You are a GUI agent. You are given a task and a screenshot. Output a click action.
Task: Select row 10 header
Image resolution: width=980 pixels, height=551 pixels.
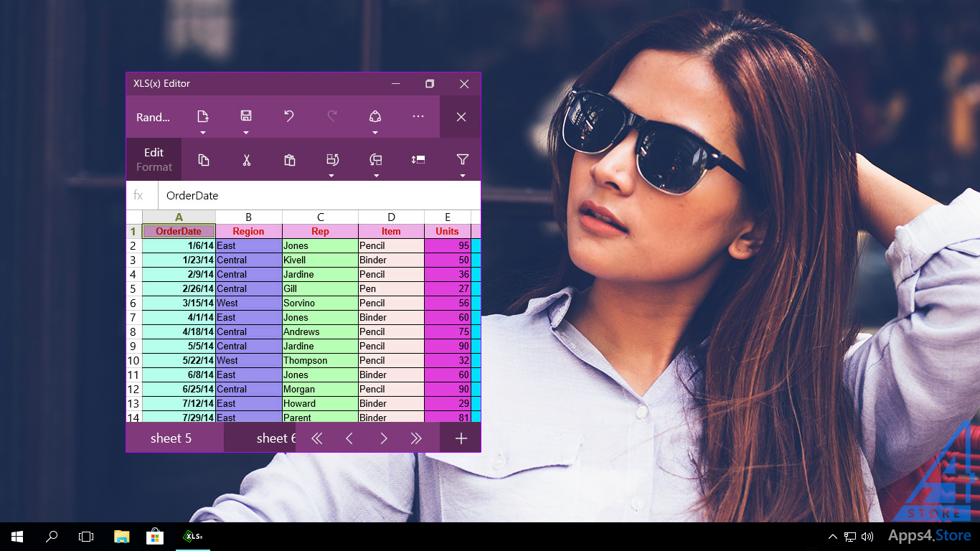click(x=133, y=360)
